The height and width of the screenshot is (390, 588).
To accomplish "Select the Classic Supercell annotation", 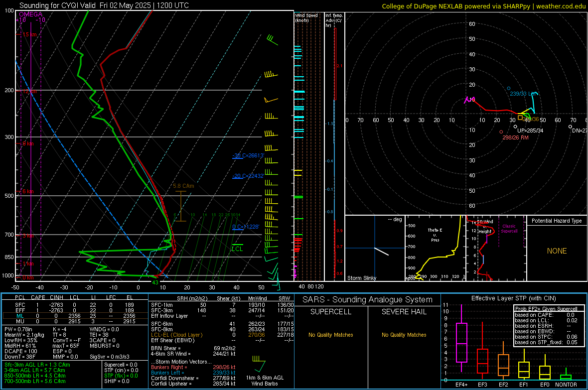I will pyautogui.click(x=509, y=229).
